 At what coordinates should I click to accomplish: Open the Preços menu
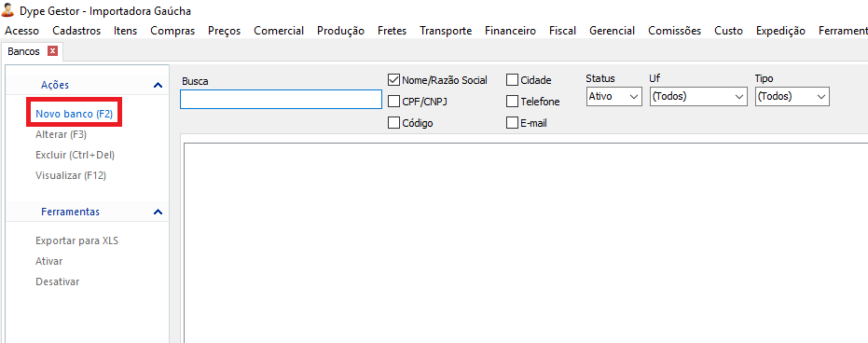[x=224, y=31]
